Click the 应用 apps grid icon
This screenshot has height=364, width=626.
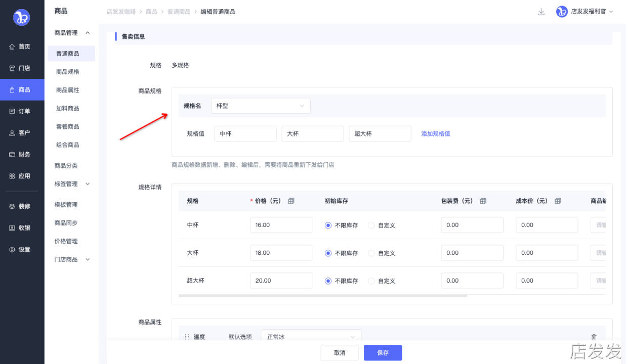coord(12,176)
